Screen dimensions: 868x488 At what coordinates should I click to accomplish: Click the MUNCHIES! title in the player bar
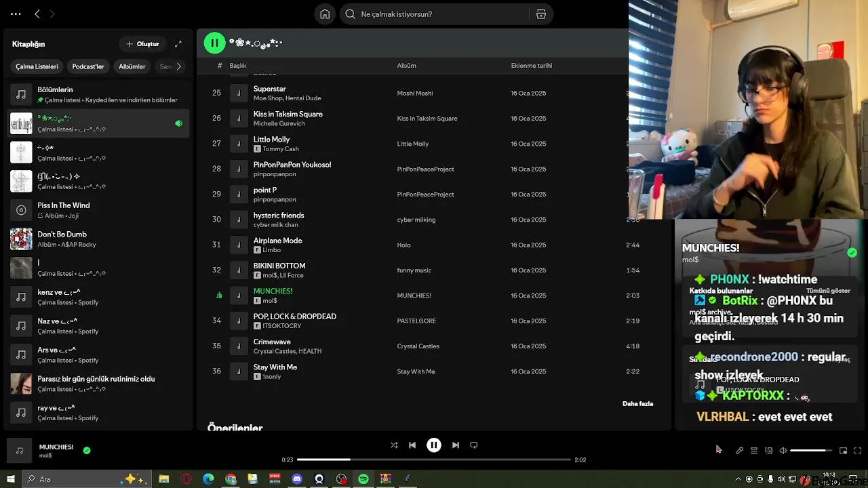56,447
